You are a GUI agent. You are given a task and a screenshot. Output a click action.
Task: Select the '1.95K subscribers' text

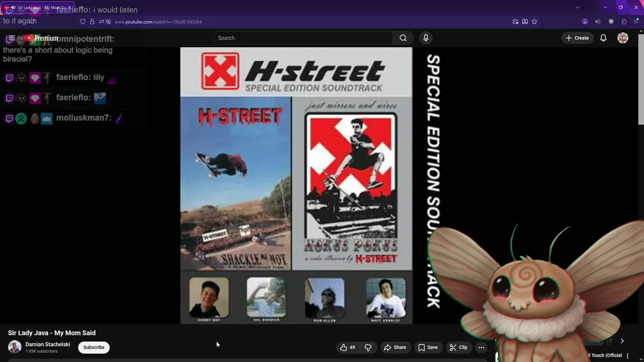pyautogui.click(x=42, y=351)
